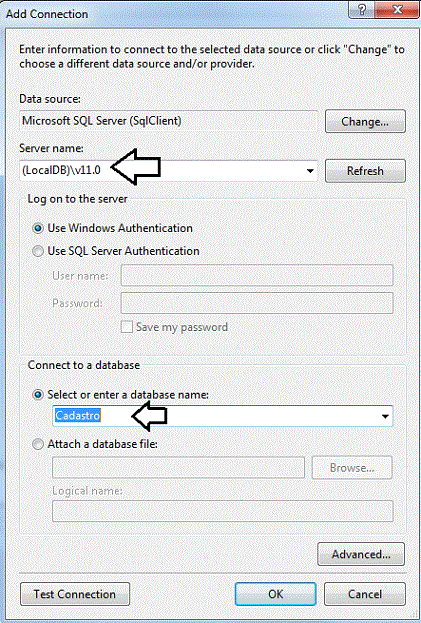Select Use SQL Server Authentication option
The width and height of the screenshot is (421, 623).
point(38,251)
